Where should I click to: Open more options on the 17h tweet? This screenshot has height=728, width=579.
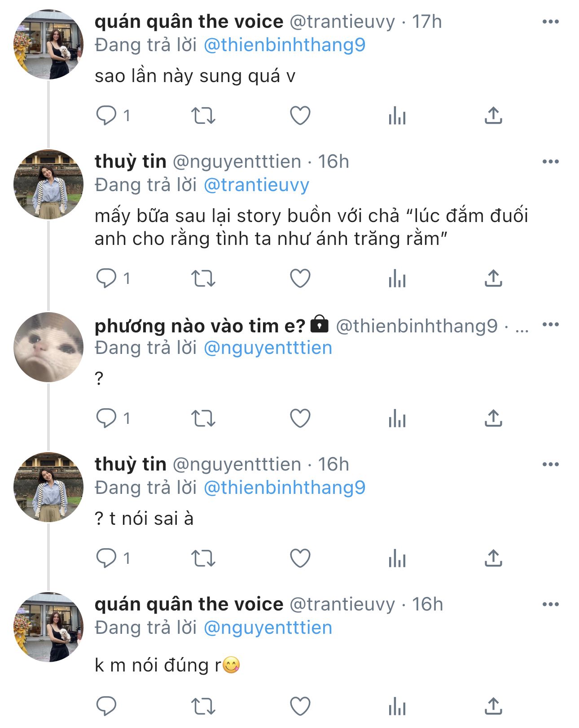coord(550,22)
